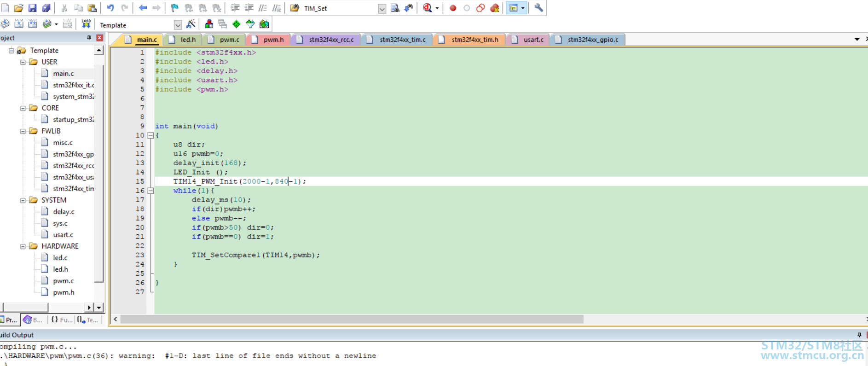Viewport: 868px width, 366px height.
Task: Open Find in Files icon
Action: point(295,8)
